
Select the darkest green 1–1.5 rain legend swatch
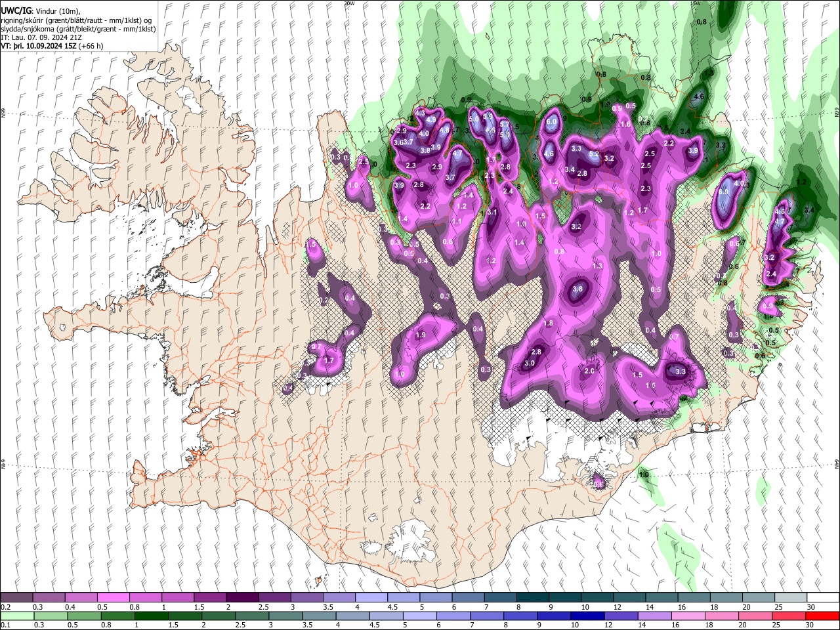coord(152,616)
